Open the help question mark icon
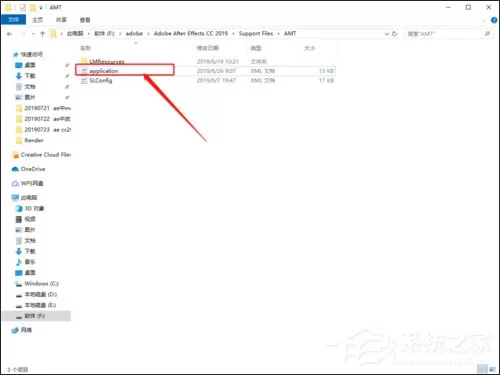This screenshot has width=500, height=375. (x=494, y=20)
